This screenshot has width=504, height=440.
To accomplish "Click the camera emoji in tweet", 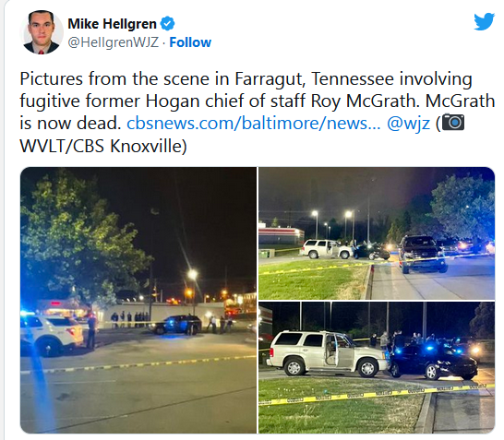I will click(x=453, y=122).
